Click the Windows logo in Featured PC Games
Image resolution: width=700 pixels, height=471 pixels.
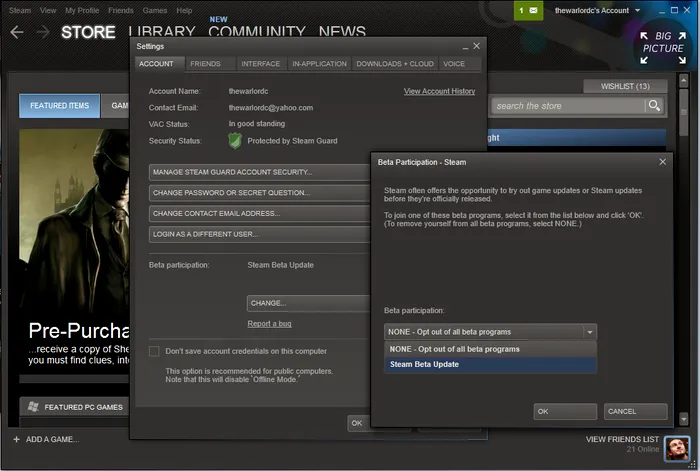(x=33, y=407)
